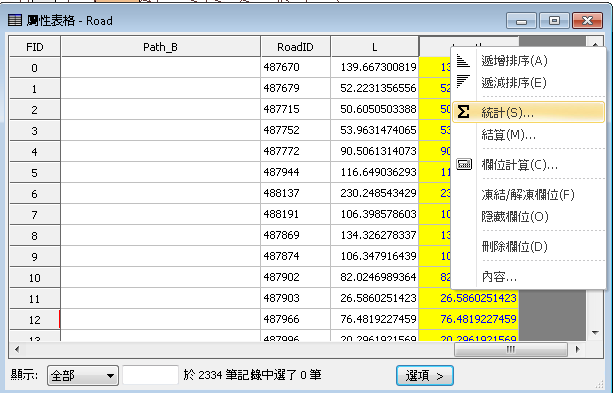Click the field calculator icon
Viewport: 613px width, 393px height.
(x=464, y=164)
